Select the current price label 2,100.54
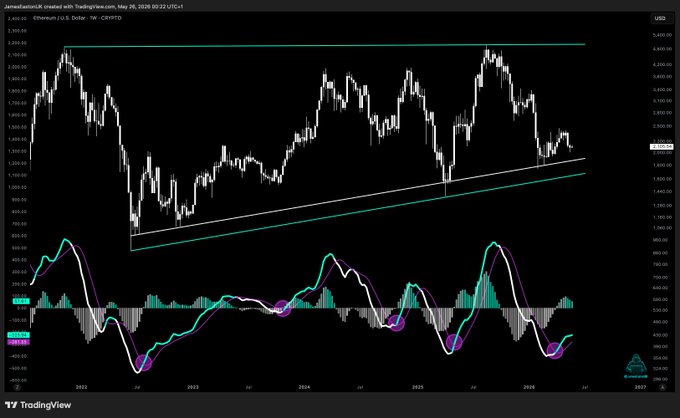The width and height of the screenshot is (680, 418). pos(662,147)
